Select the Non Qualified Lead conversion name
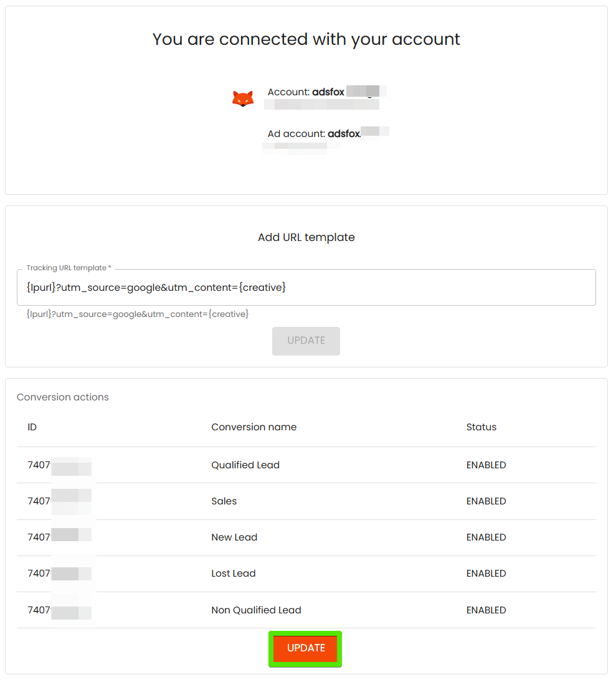616x685 pixels. pos(256,610)
